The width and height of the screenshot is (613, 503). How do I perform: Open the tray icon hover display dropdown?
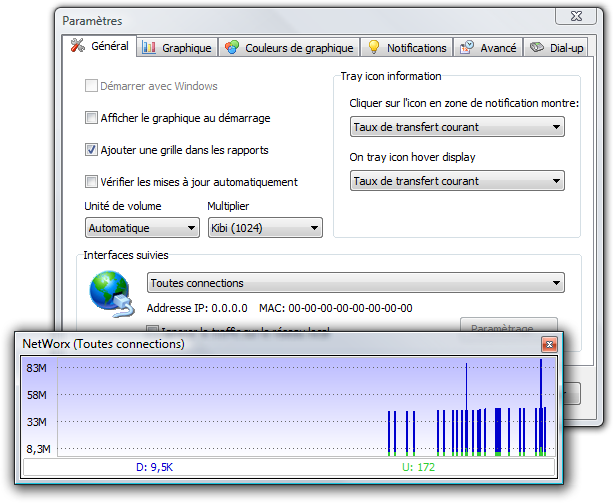457,181
